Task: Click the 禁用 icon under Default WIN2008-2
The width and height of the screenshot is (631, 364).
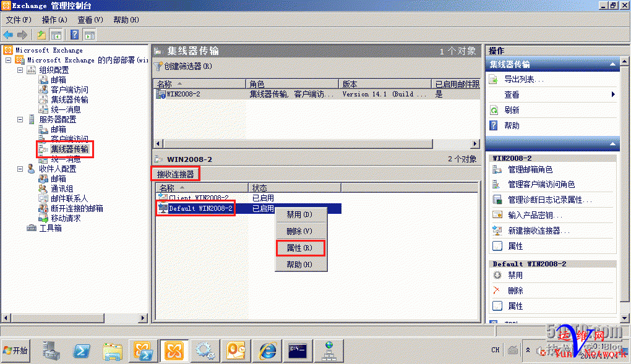Action: click(x=497, y=275)
